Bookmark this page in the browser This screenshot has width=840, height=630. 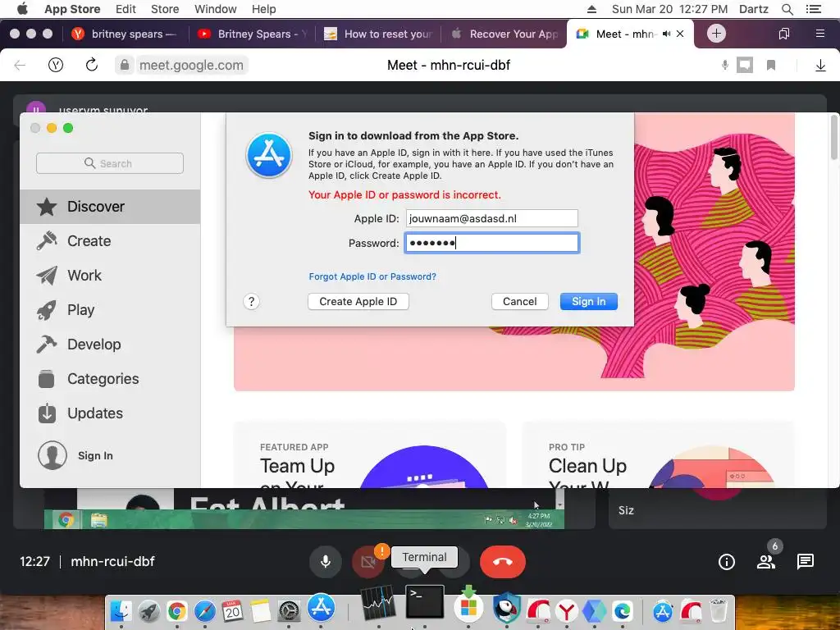coord(771,65)
